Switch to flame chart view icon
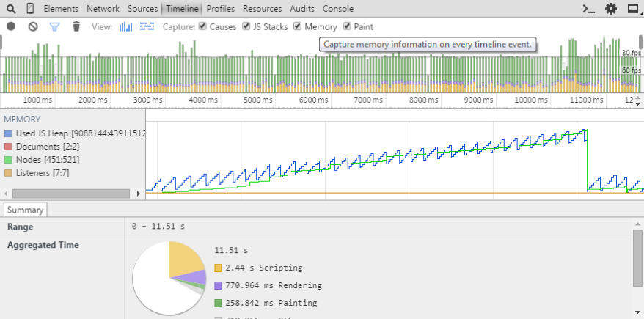The image size is (644, 319). 147,26
